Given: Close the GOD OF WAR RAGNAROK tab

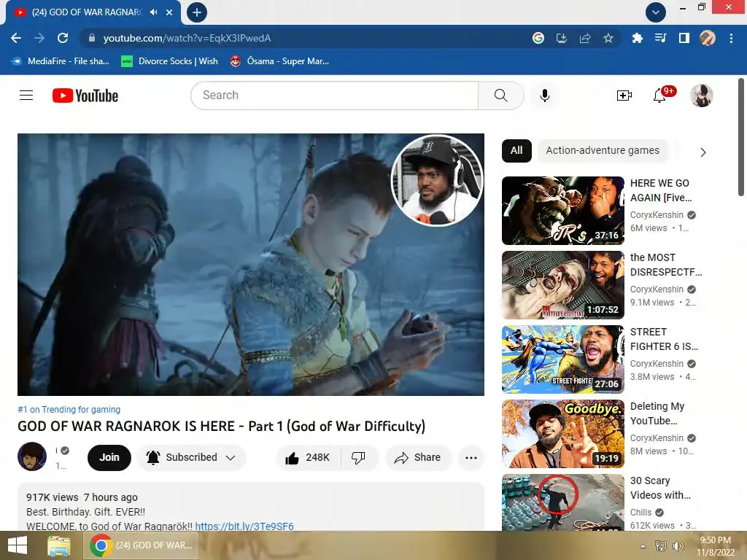Looking at the screenshot, I should click(x=169, y=12).
